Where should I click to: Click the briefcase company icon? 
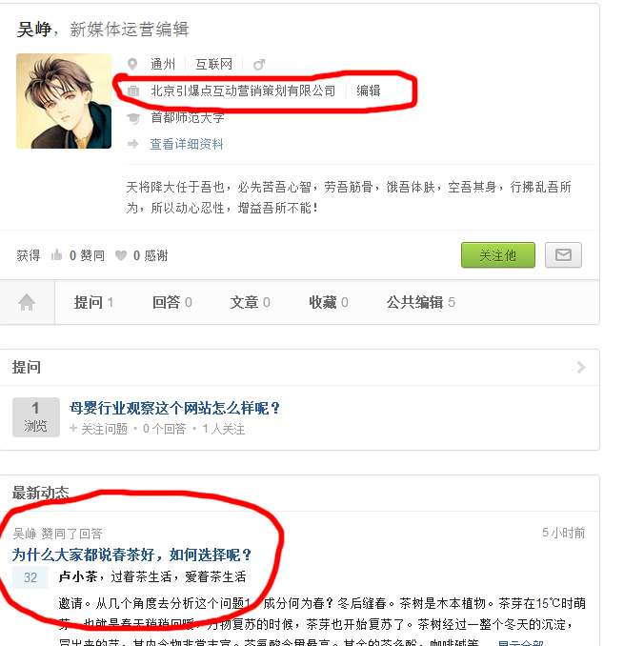click(133, 91)
